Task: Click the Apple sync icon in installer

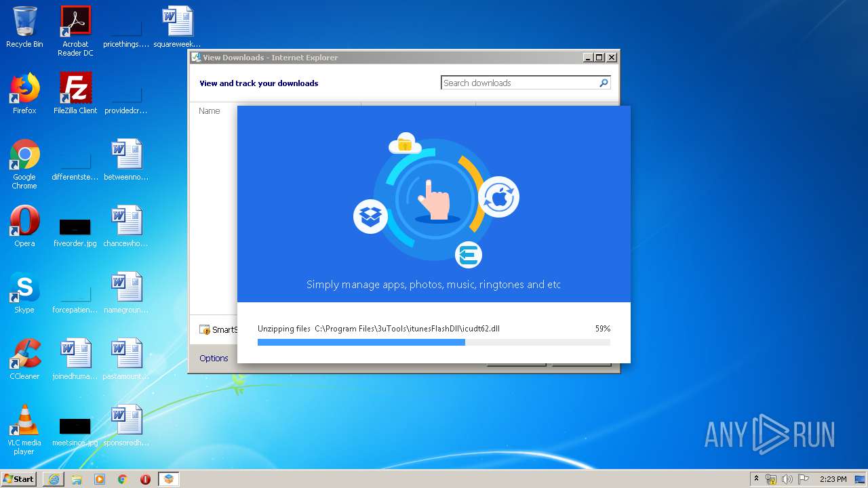Action: click(498, 197)
